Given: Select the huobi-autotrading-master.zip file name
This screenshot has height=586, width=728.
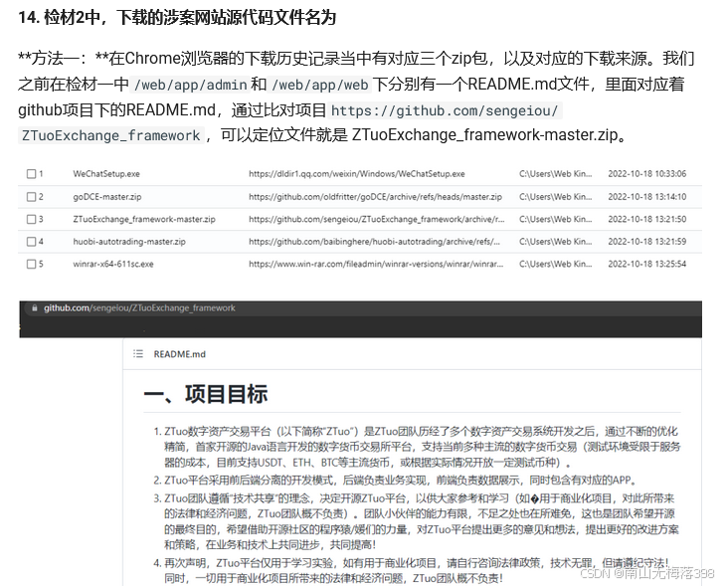Looking at the screenshot, I should click(x=129, y=241).
